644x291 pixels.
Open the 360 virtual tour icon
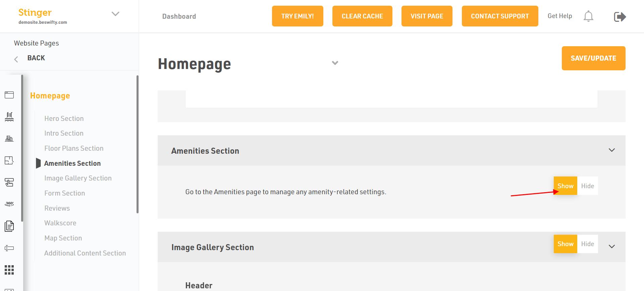9,204
